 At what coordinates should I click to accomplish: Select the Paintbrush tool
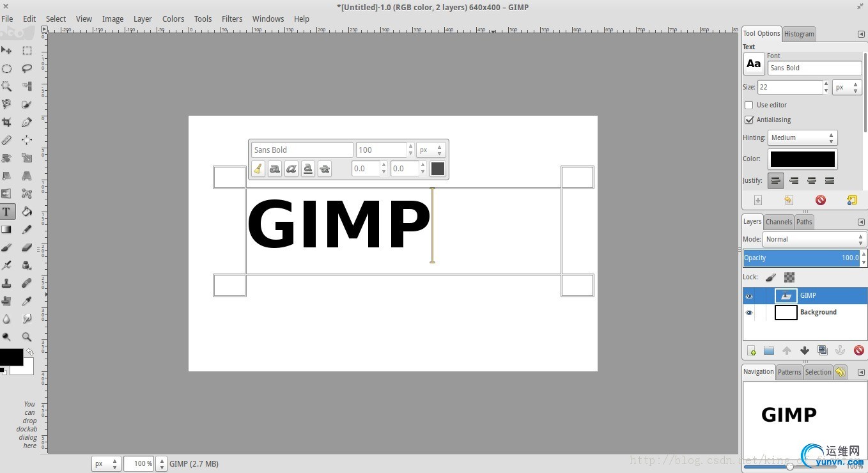(x=6, y=247)
